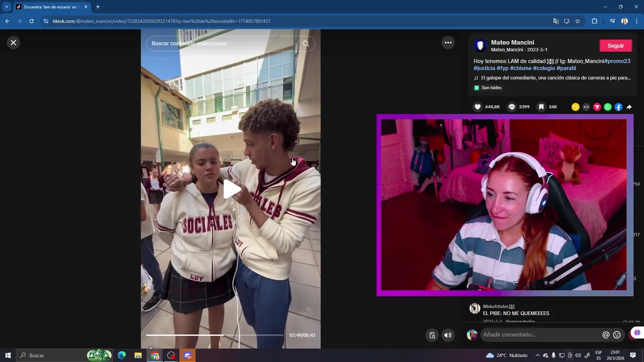The image size is (644, 362).
Task: Close the TikTok browser tab
Action: click(x=86, y=7)
